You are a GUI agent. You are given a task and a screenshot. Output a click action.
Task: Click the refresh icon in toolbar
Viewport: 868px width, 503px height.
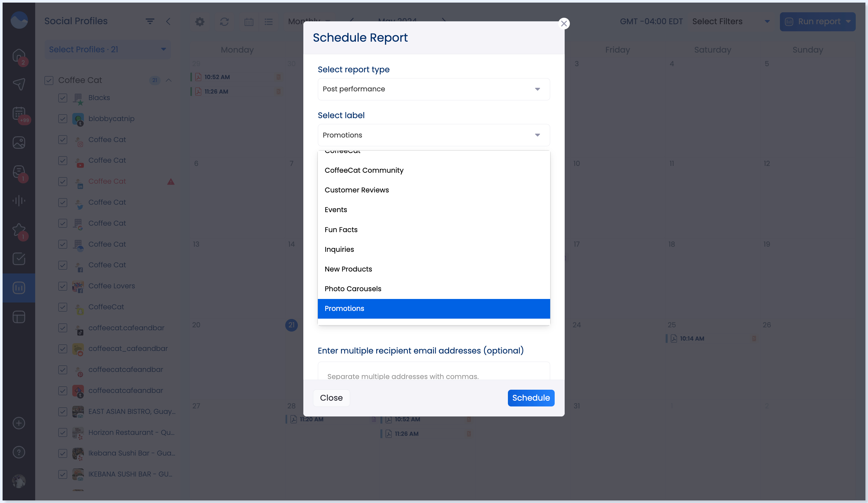pos(224,22)
